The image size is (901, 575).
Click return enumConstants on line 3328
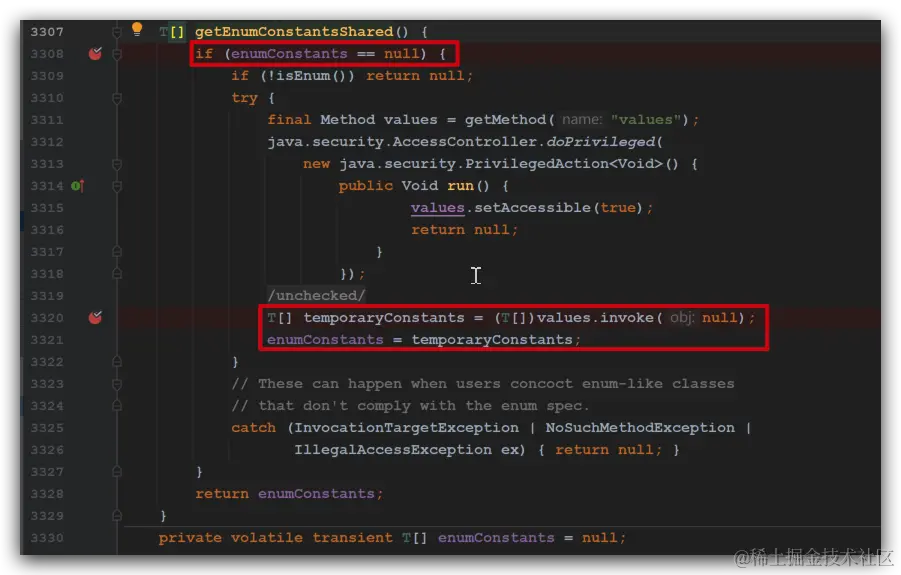[x=288, y=494]
